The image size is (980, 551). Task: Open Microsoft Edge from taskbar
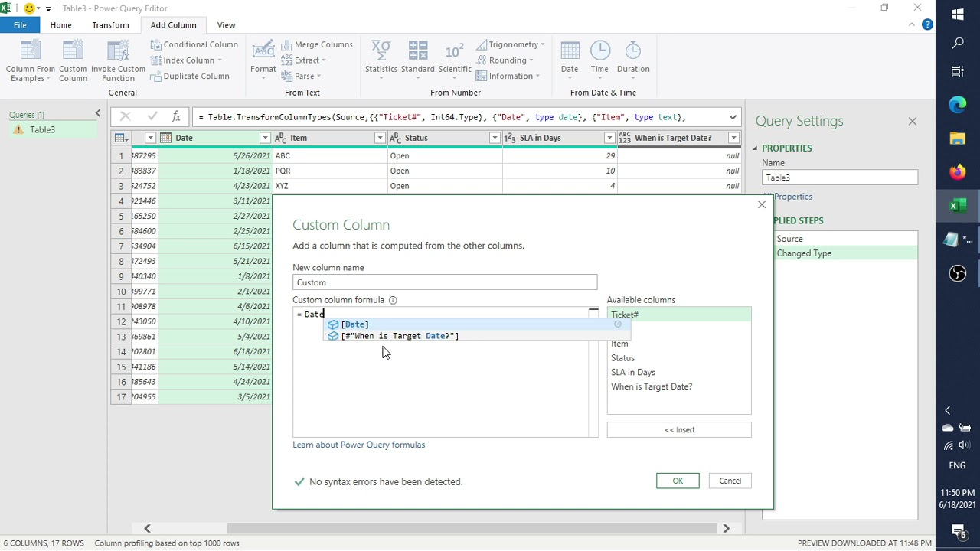[958, 106]
